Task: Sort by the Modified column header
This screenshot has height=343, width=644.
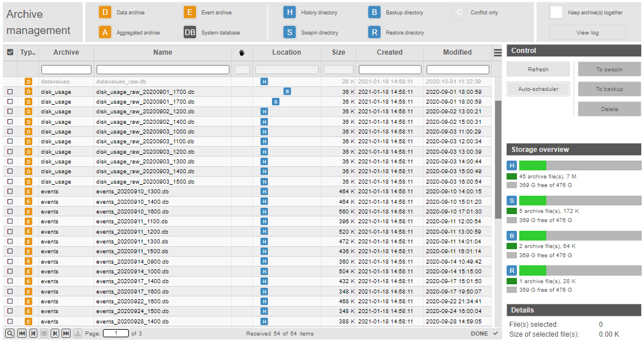Action: pyautogui.click(x=457, y=52)
